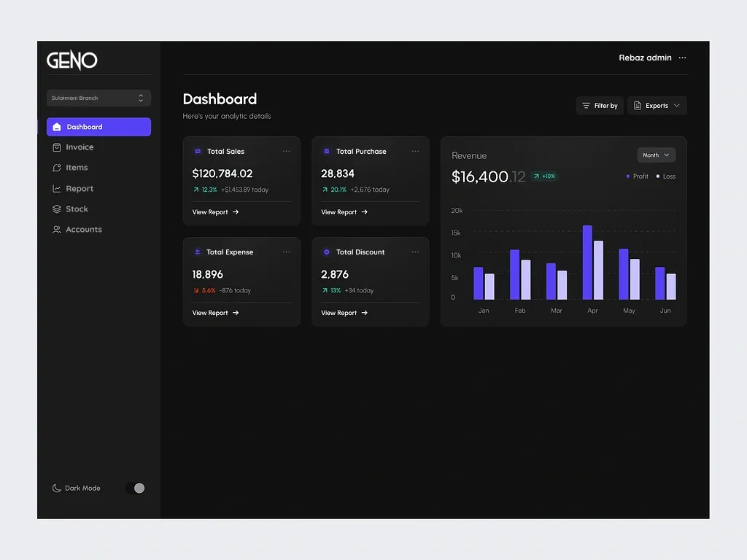Viewport: 747px width, 560px height.
Task: Toggle the Profit legend in Revenue chart
Action: (636, 176)
